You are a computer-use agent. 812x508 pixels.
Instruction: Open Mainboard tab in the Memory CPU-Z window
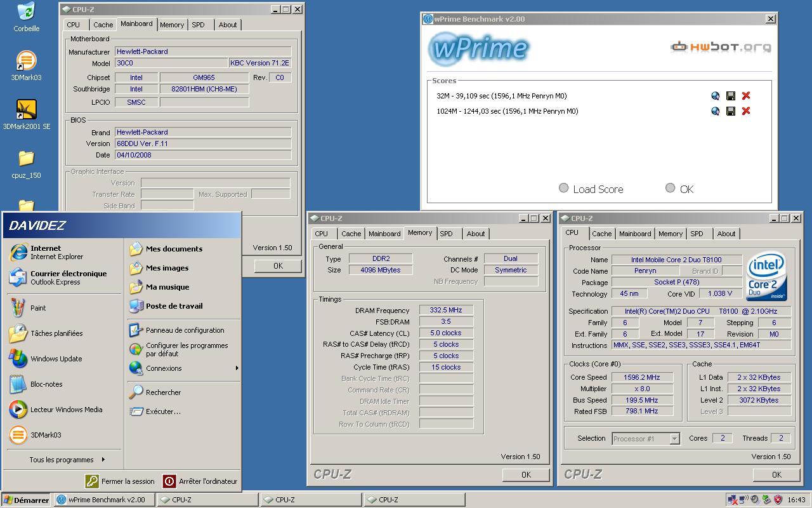(384, 234)
